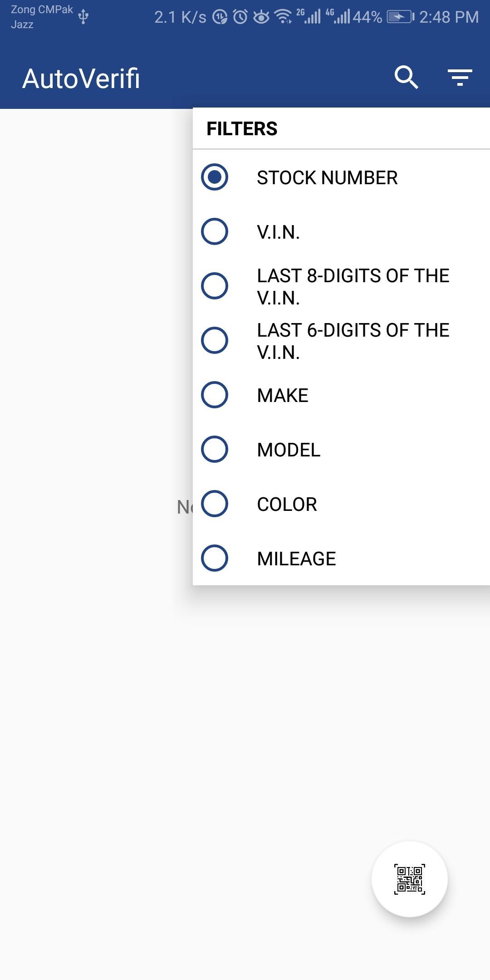490x980 pixels.
Task: Choose LAST 8-DIGITS OF THE V.I.N. option
Action: 341,286
